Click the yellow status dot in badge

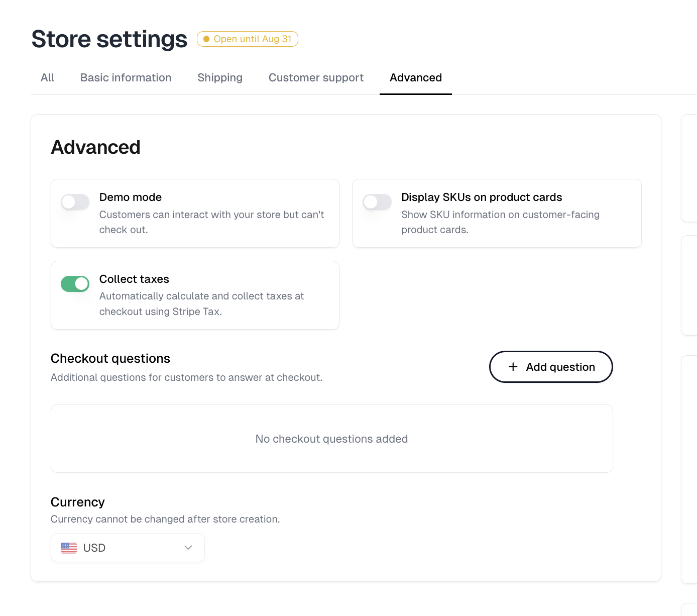click(206, 39)
